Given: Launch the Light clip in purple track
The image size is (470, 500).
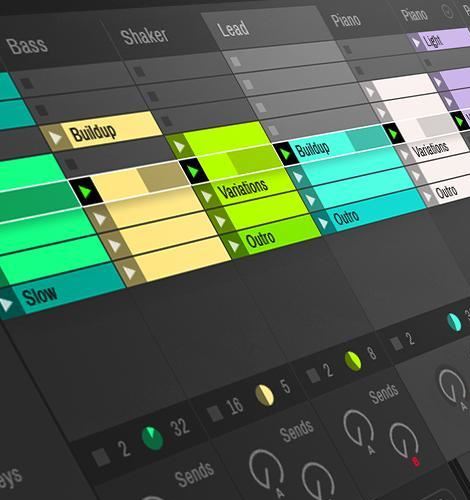Looking at the screenshot, I should [x=416, y=42].
